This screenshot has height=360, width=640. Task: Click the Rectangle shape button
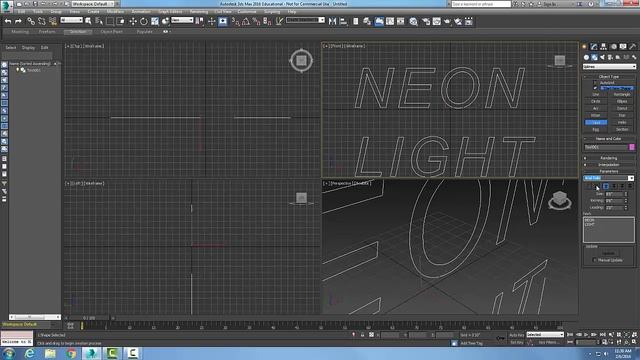point(622,94)
